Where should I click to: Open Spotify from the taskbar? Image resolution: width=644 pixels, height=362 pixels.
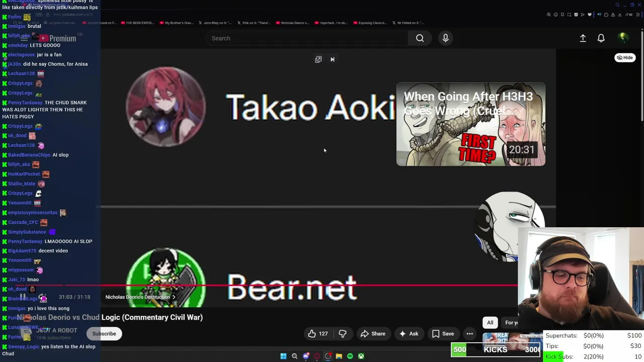tap(350, 356)
